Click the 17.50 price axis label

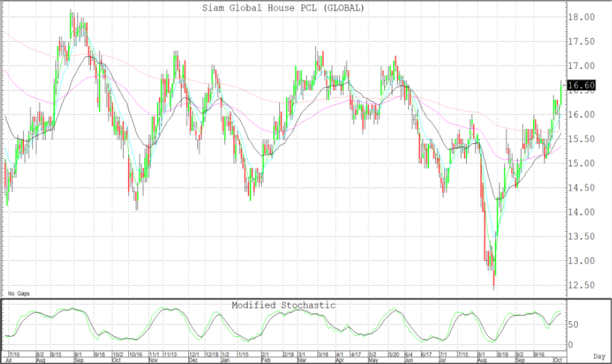pyautogui.click(x=581, y=42)
